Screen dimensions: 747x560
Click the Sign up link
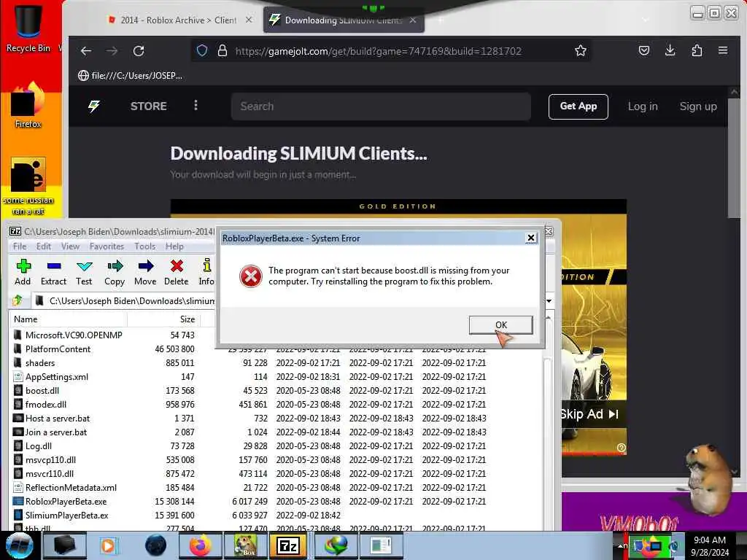click(x=698, y=106)
